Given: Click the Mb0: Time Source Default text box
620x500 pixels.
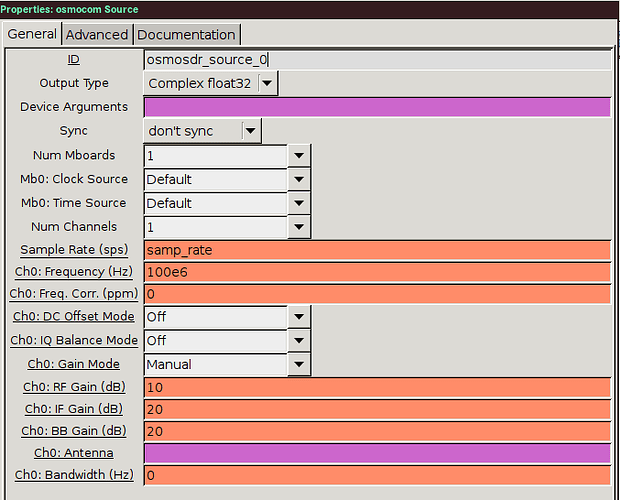Looking at the screenshot, I should click(x=215, y=203).
